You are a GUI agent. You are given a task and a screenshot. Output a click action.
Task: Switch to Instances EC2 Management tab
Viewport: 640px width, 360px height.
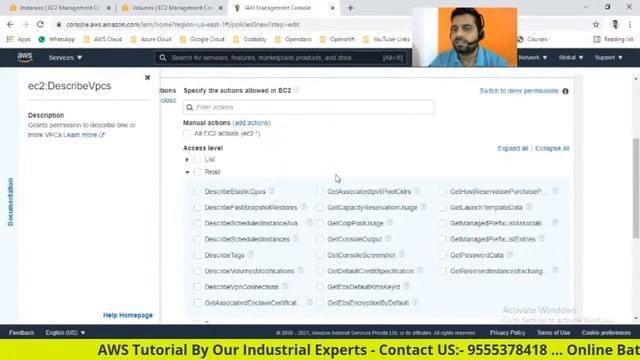point(60,8)
